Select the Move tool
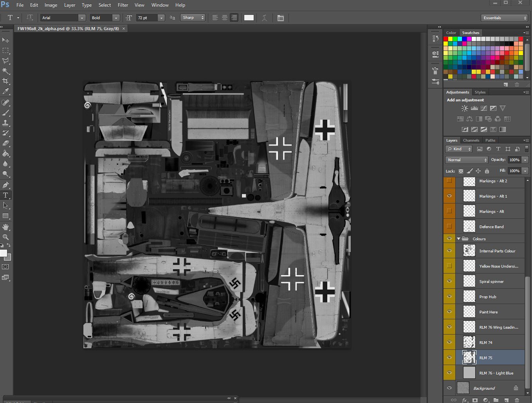 [5, 40]
